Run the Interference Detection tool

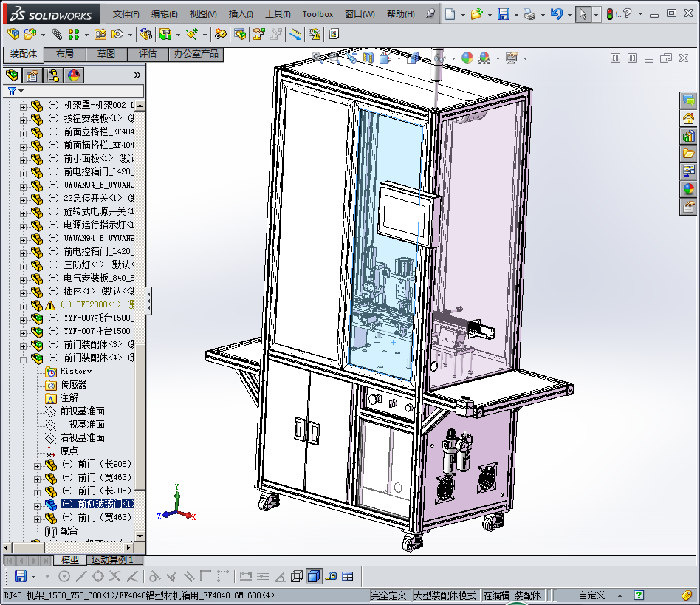[x=295, y=34]
